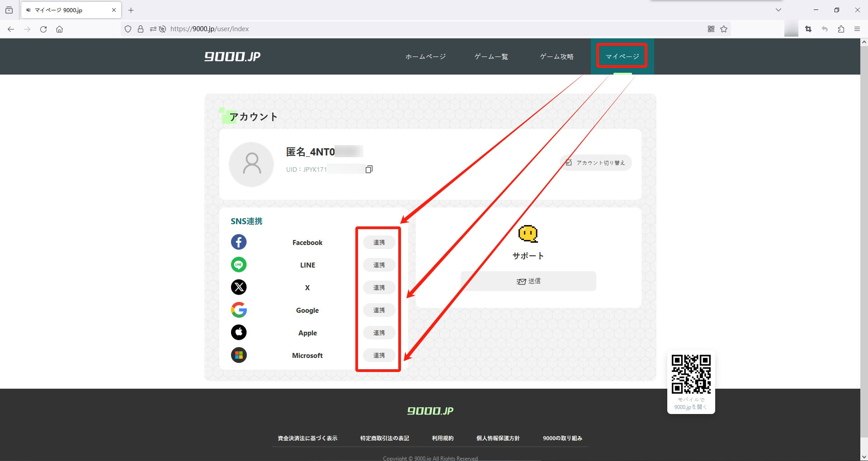Click the LINE icon in SNS連携

coord(239,264)
